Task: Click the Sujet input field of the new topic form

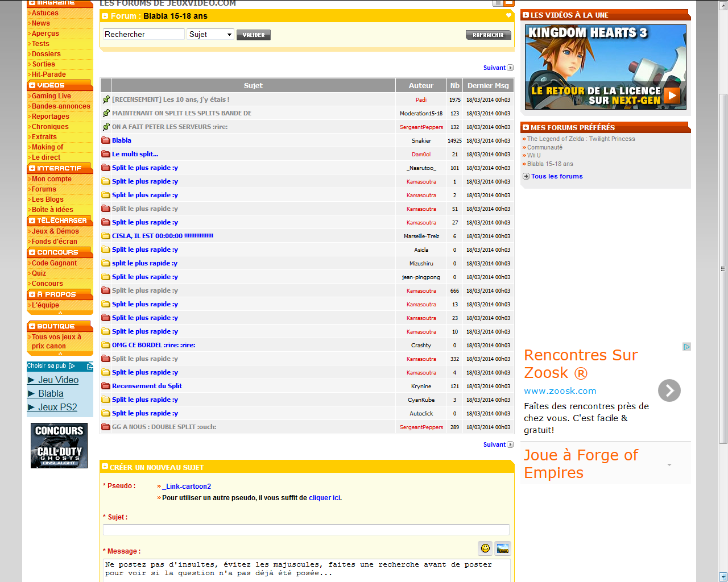Action: pyautogui.click(x=306, y=530)
